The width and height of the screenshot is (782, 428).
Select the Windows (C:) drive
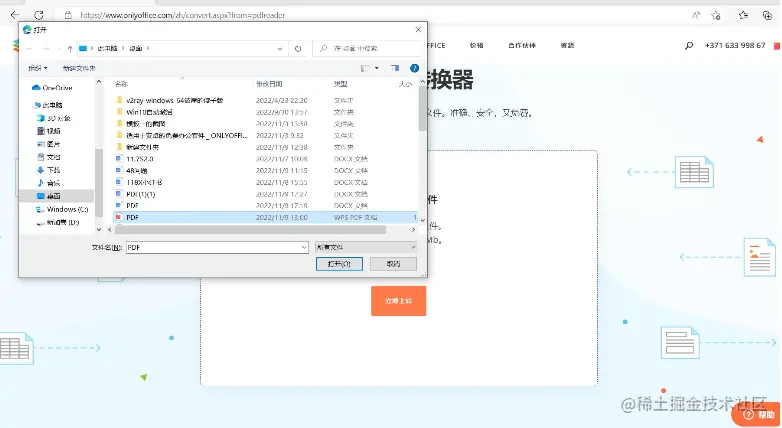pos(62,209)
